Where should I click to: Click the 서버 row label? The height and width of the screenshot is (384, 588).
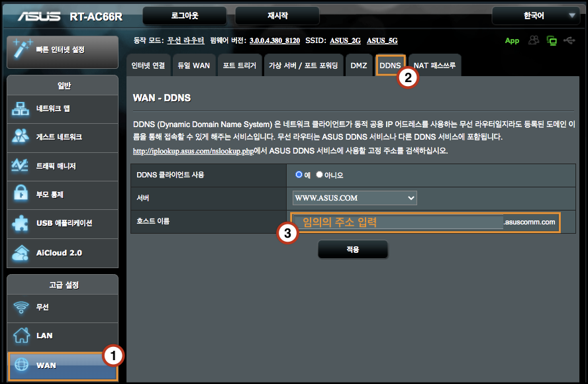[x=142, y=198]
